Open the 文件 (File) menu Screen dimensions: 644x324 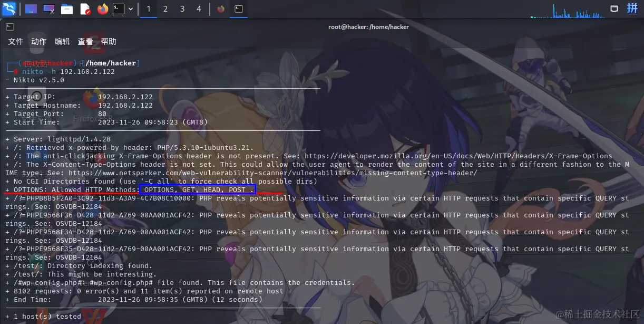tap(16, 42)
